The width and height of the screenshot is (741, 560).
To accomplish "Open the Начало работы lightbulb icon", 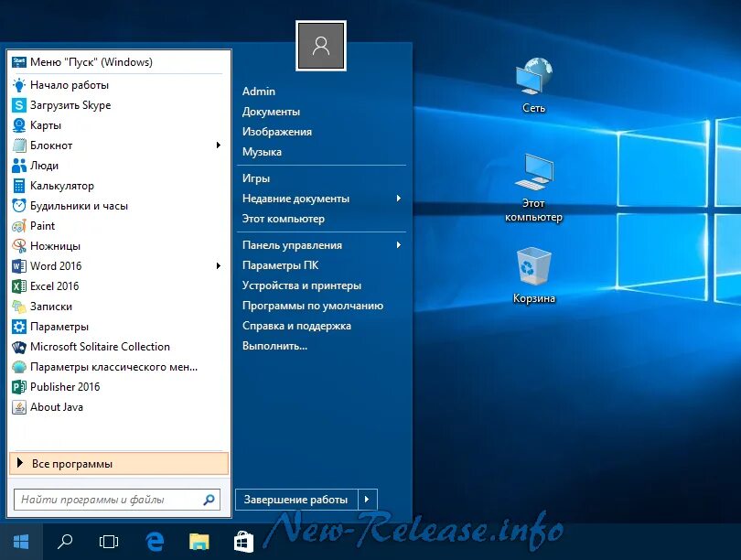I will 19,85.
